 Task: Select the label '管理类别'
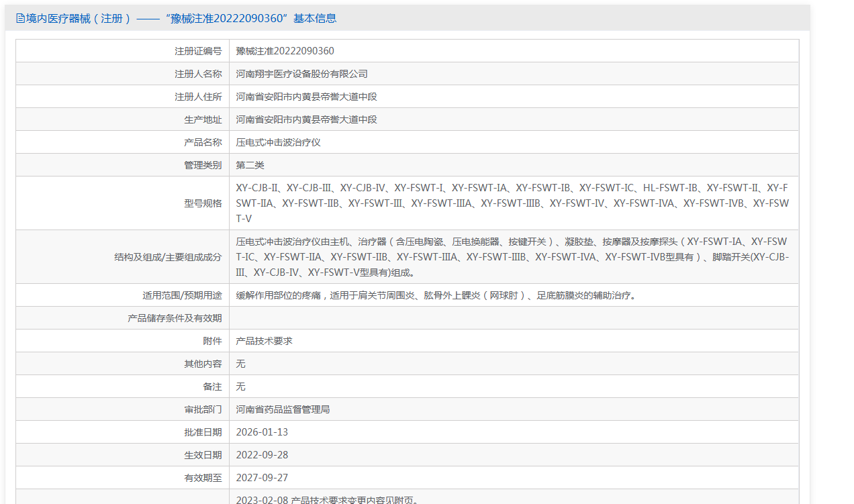pyautogui.click(x=203, y=165)
